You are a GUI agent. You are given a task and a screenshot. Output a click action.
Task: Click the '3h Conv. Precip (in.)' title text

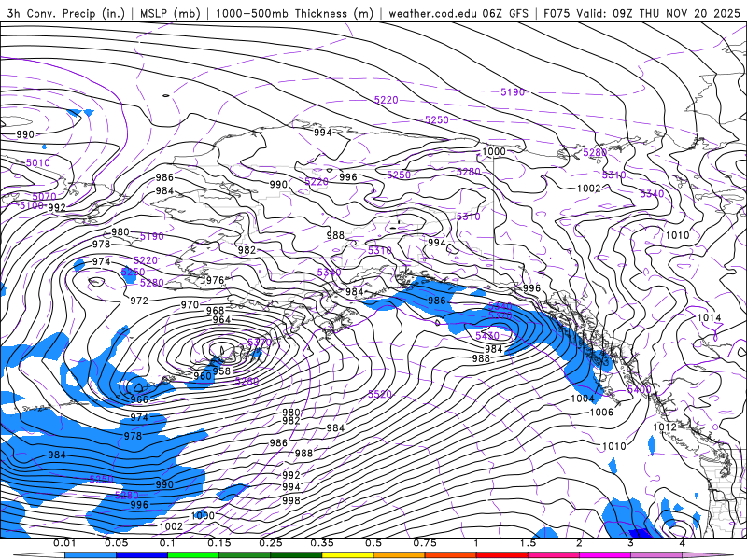[x=66, y=13]
